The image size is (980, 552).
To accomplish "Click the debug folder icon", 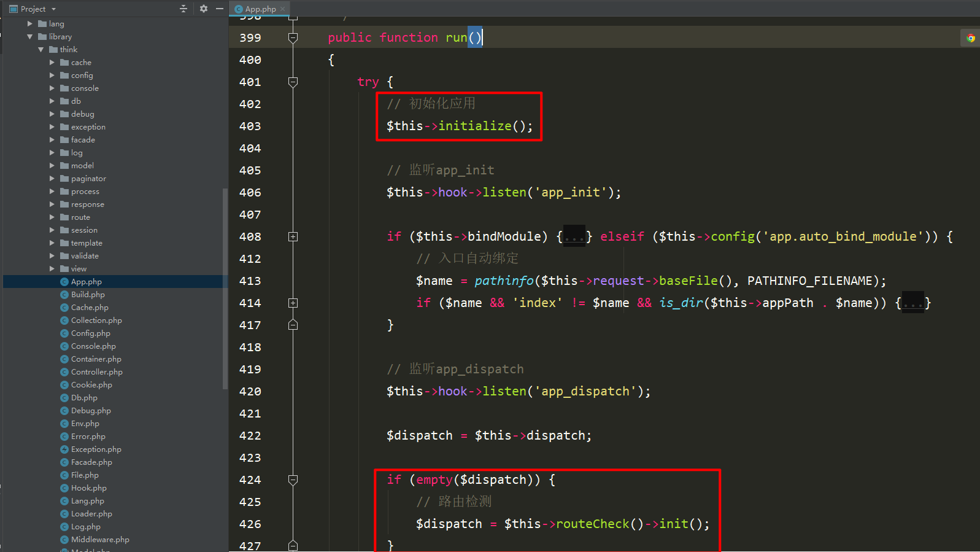I will tap(64, 114).
